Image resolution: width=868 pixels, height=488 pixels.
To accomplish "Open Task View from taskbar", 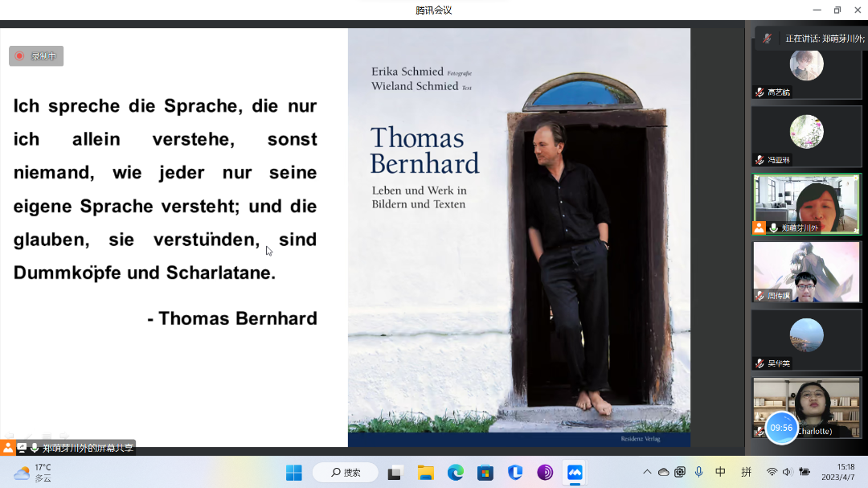I will coord(394,473).
